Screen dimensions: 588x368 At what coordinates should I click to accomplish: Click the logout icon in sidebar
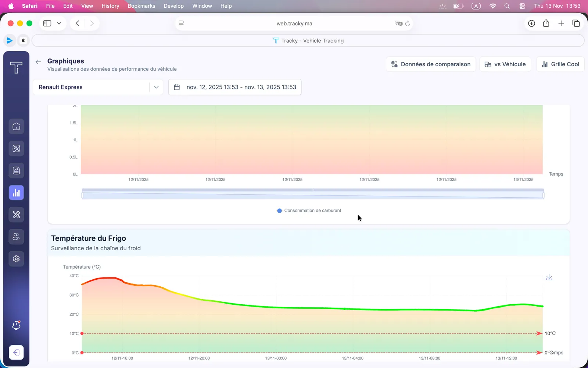click(16, 353)
